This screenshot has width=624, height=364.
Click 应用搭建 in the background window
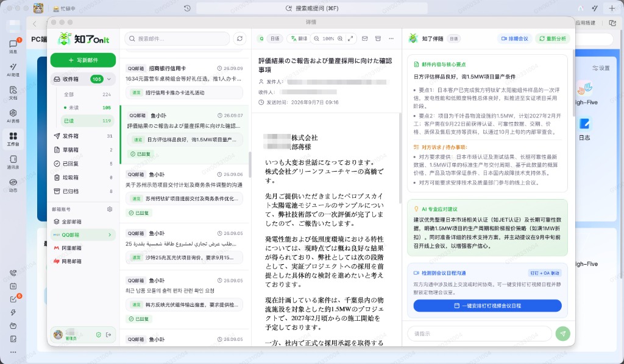(x=586, y=23)
